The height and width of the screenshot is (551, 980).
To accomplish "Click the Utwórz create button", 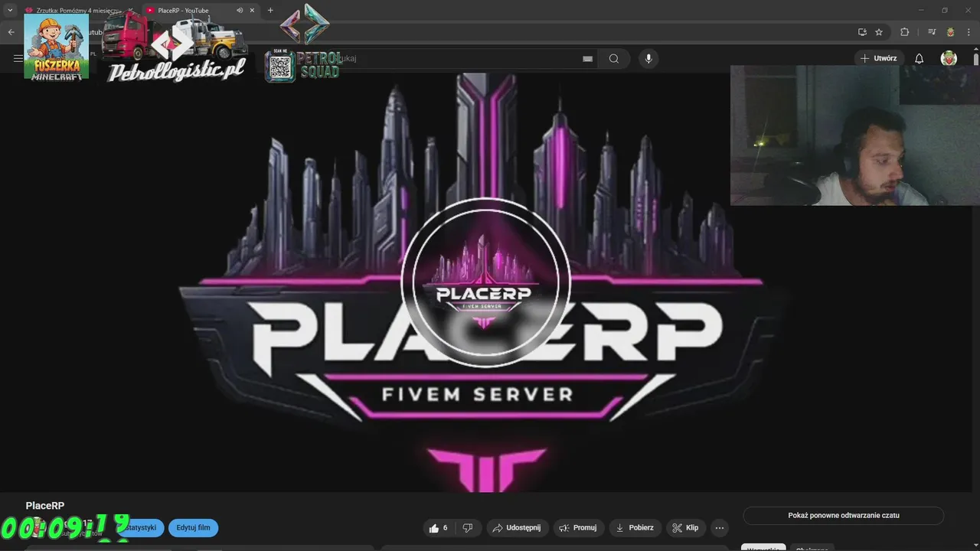I will tap(879, 58).
